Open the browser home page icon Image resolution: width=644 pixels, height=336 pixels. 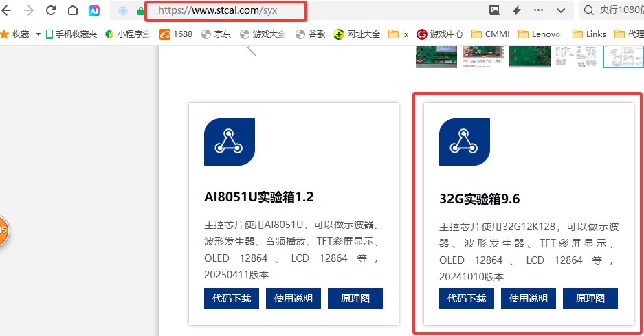point(73,10)
